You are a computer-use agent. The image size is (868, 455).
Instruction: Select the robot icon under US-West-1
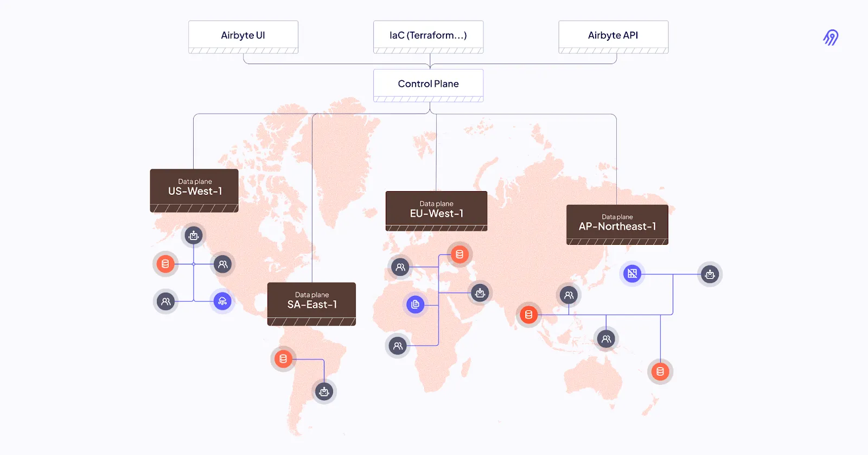coord(194,236)
